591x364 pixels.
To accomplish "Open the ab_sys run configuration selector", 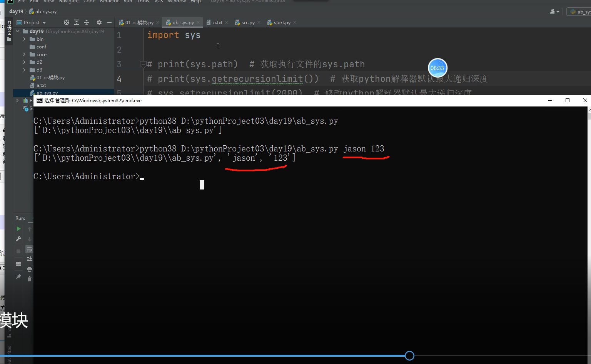I will coord(579,12).
